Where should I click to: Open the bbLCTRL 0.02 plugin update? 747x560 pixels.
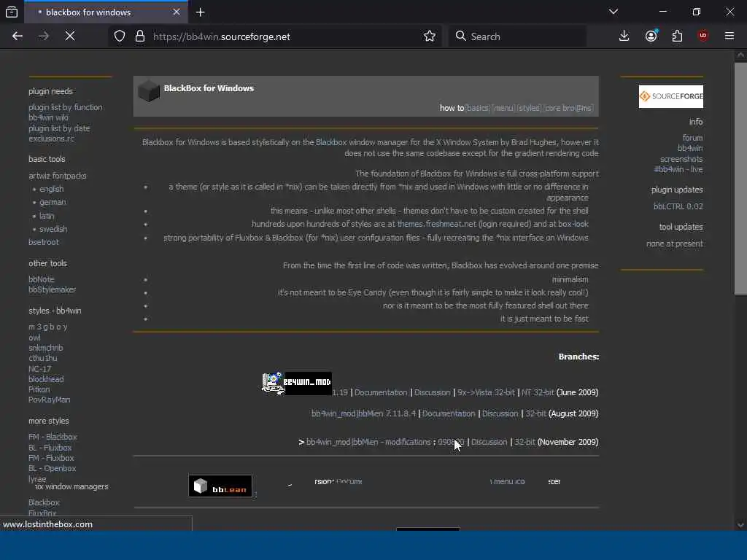point(678,206)
